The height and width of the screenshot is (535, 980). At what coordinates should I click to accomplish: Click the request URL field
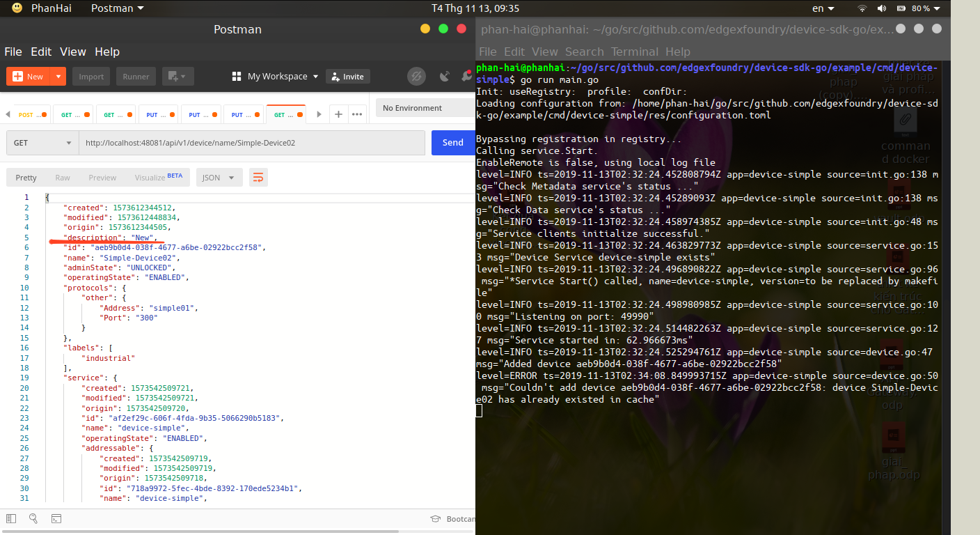pos(251,143)
